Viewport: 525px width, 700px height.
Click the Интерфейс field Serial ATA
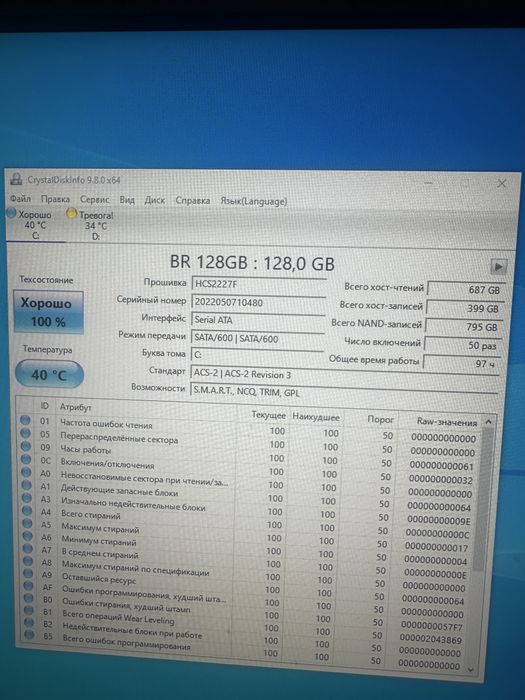(x=258, y=320)
